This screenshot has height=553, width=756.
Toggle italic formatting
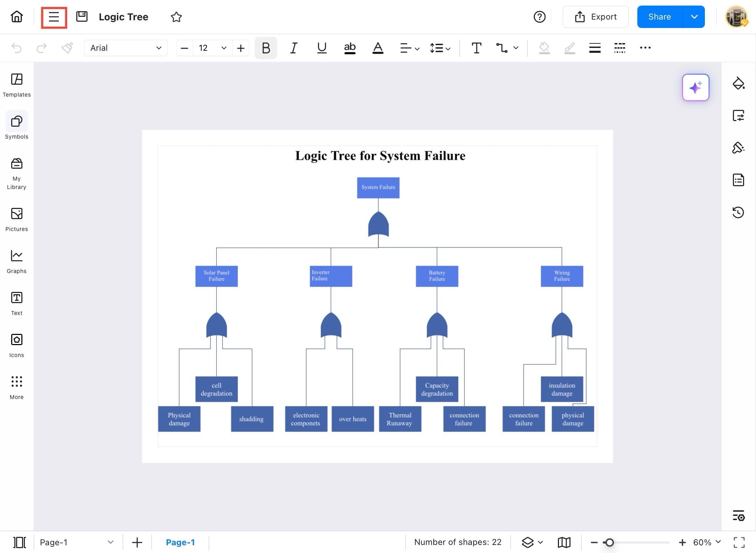pos(293,48)
